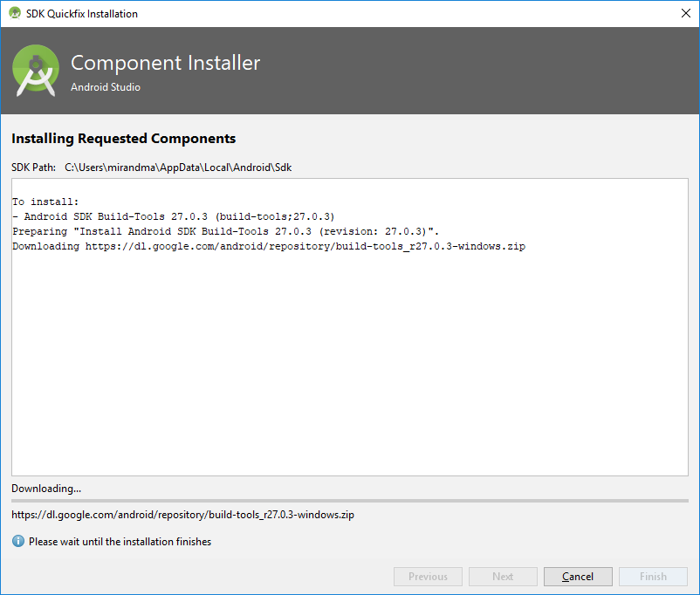Click the 'Downloading...' status label
The height and width of the screenshot is (595, 700).
[46, 489]
